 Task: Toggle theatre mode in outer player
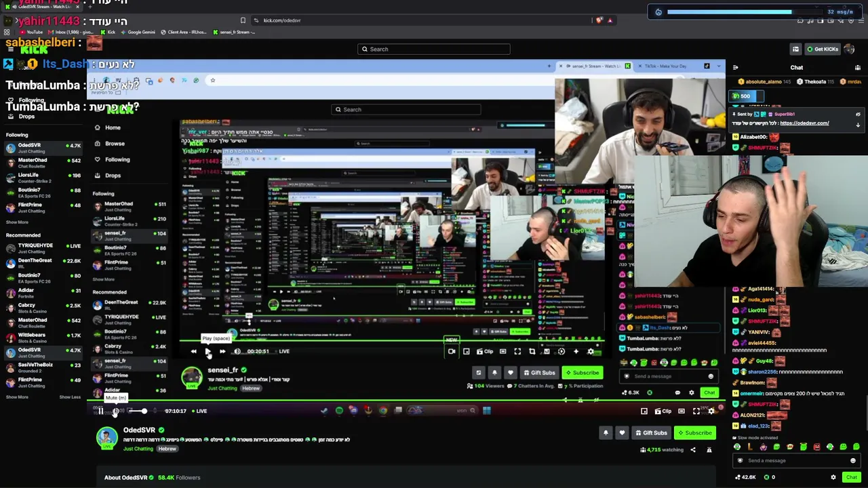pyautogui.click(x=682, y=411)
